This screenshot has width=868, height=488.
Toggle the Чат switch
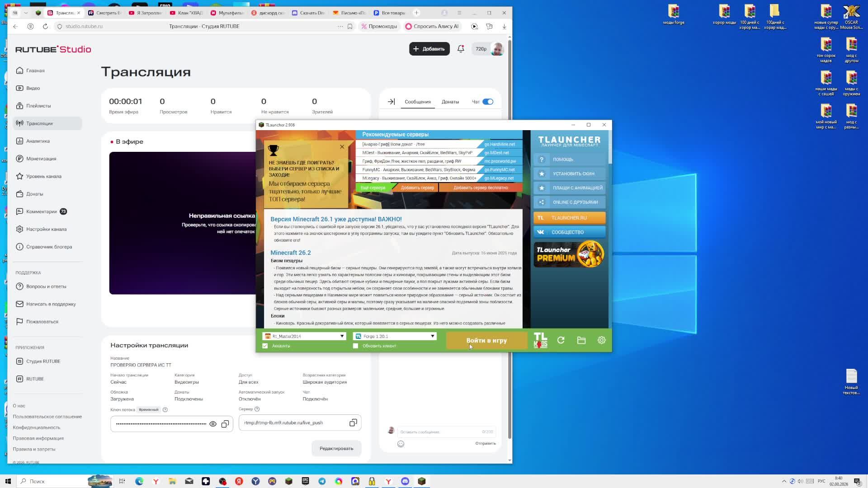(x=488, y=102)
